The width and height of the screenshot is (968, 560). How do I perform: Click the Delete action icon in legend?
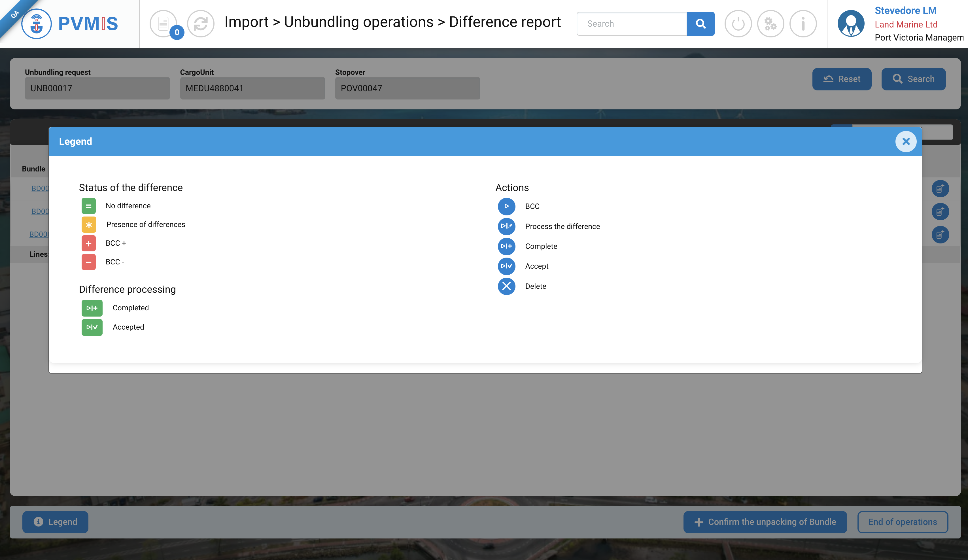[x=506, y=286]
